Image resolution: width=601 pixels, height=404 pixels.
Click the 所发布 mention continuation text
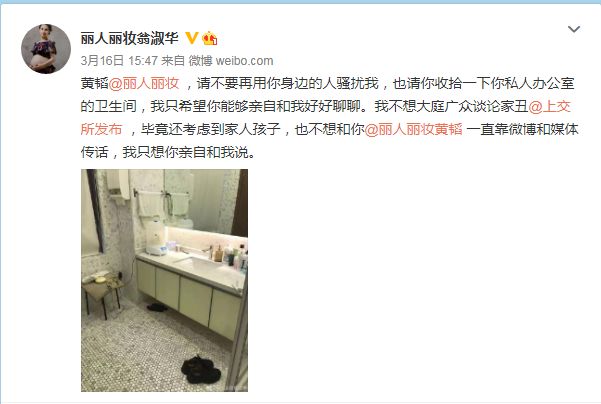(102, 129)
